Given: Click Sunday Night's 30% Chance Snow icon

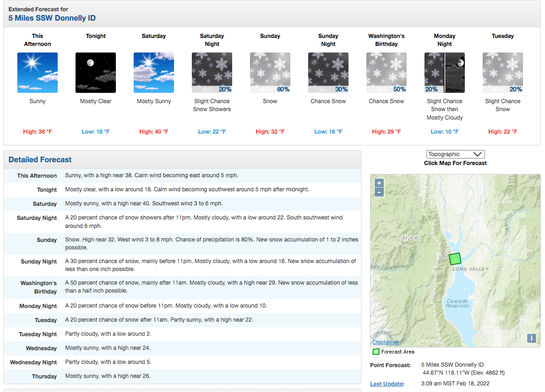Looking at the screenshot, I should pos(328,73).
